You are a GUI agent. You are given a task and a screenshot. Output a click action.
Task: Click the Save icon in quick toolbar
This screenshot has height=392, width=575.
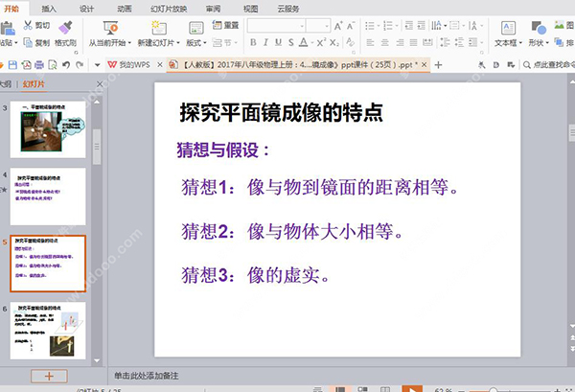tap(12, 65)
